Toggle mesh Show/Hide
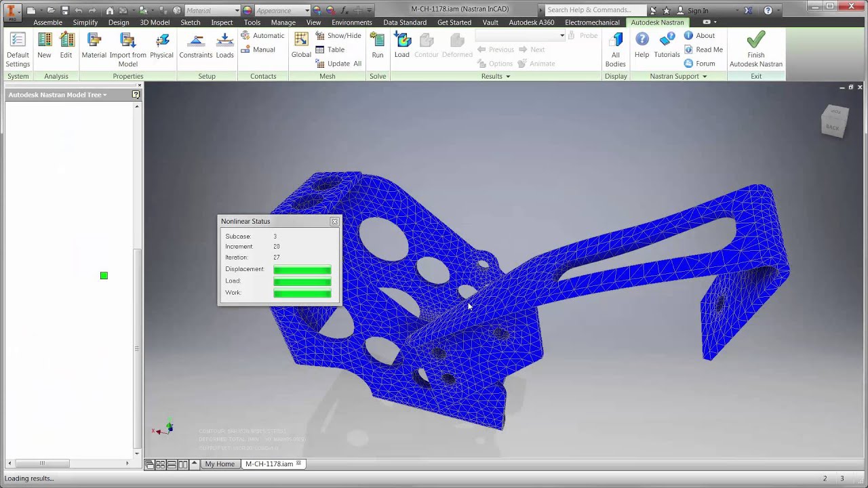Image resolution: width=868 pixels, height=488 pixels. tap(338, 35)
